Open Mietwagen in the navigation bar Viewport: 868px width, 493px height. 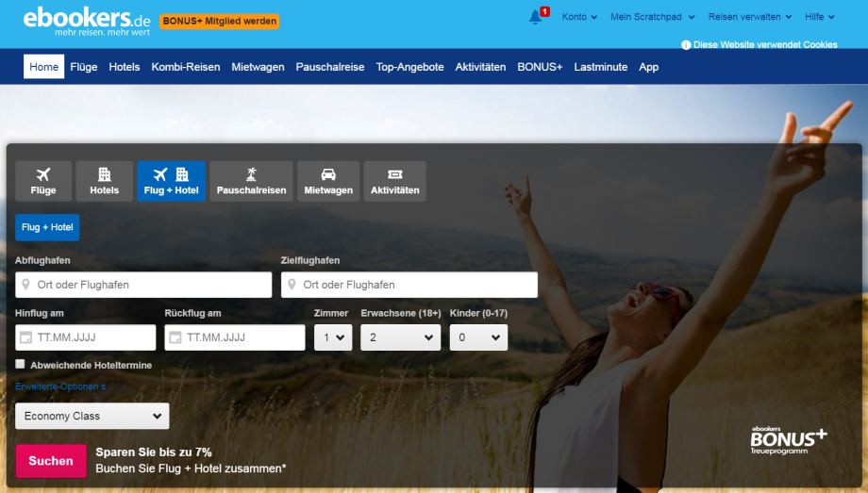258,67
